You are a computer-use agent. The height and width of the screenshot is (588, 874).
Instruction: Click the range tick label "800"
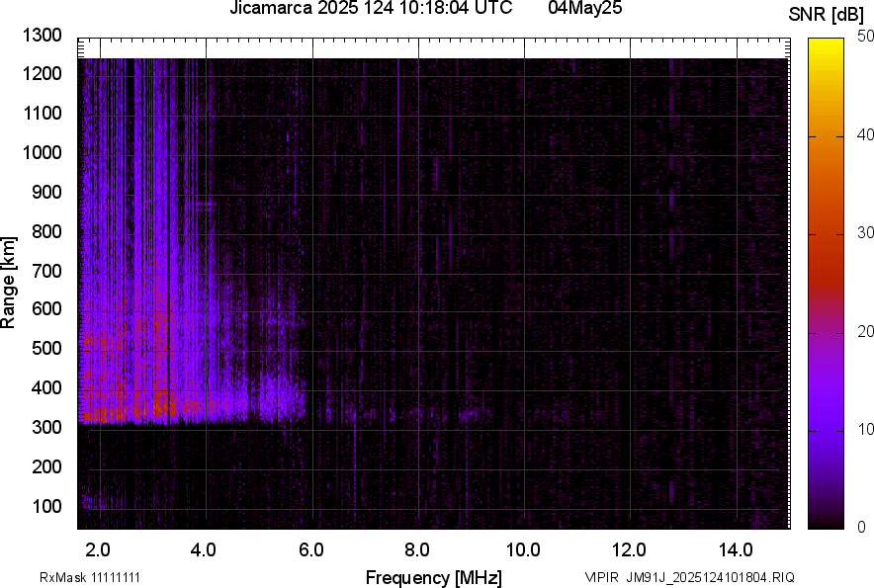tap(46, 230)
